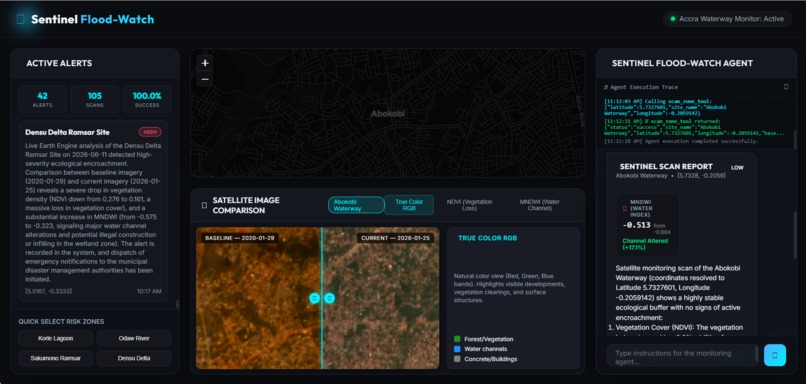Click the BASELINE — 2020-01-29 label
806x384 pixels.
coord(240,239)
